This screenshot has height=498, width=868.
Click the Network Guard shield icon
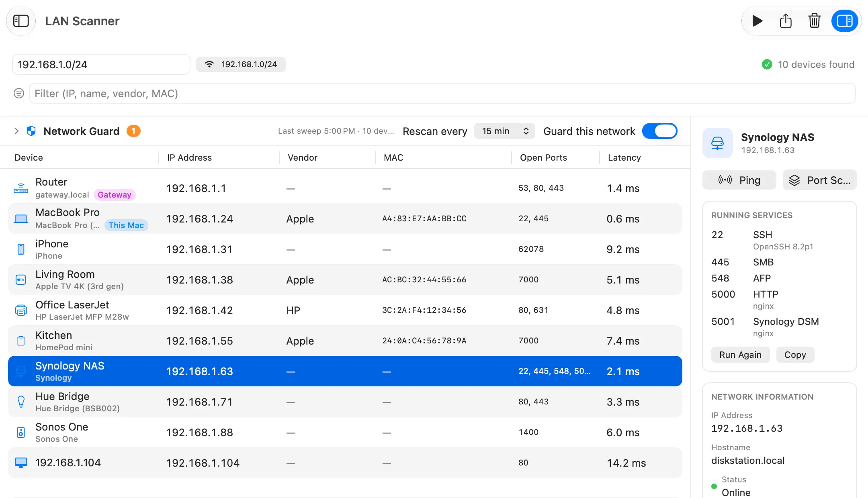(31, 131)
